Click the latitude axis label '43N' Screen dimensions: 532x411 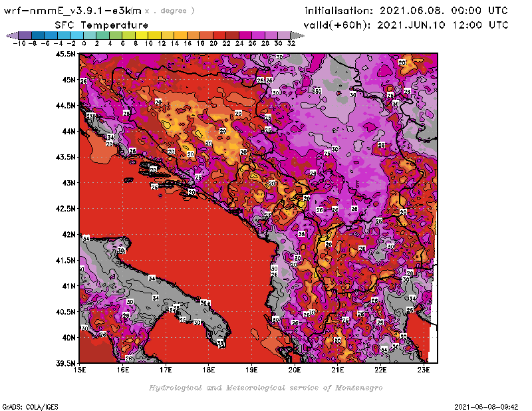pyautogui.click(x=69, y=183)
